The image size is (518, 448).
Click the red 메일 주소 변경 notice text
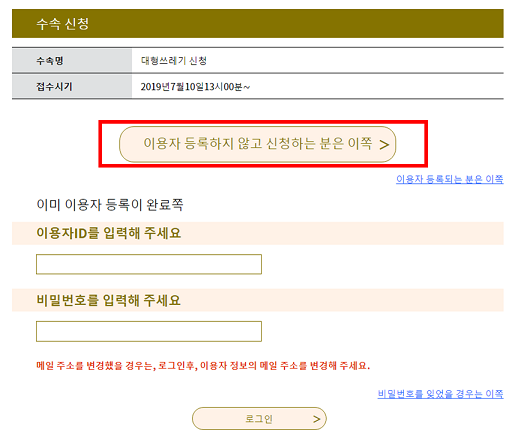pyautogui.click(x=203, y=366)
